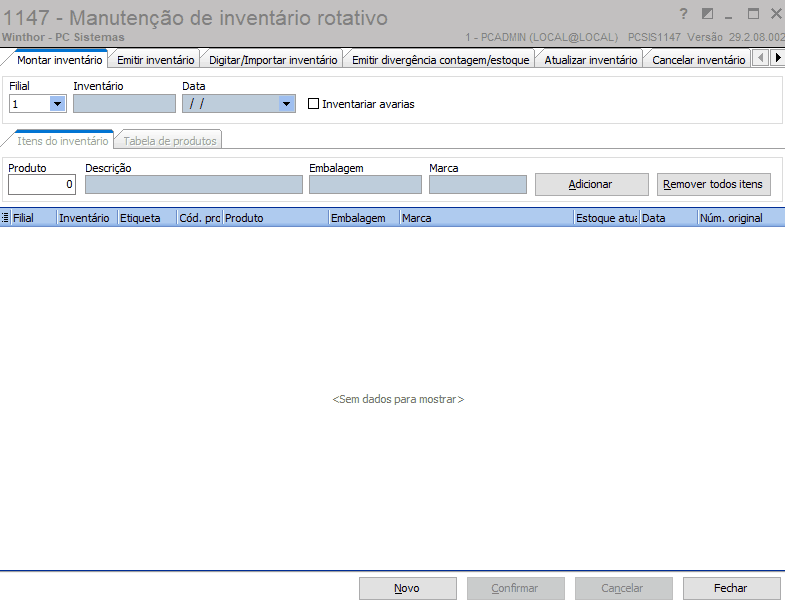Switch to Tabela de produtos subtab
Image resolution: width=785 pixels, height=602 pixels.
coord(170,141)
